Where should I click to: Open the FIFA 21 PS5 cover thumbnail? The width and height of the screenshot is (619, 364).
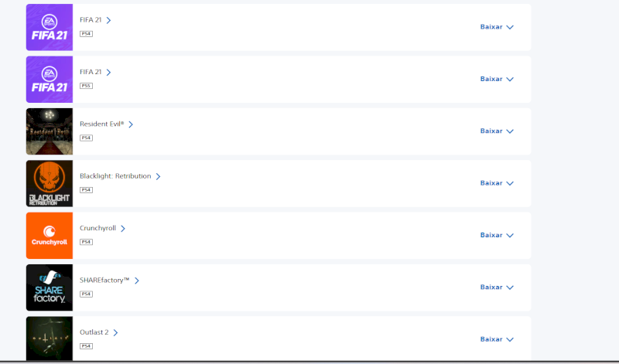(50, 80)
